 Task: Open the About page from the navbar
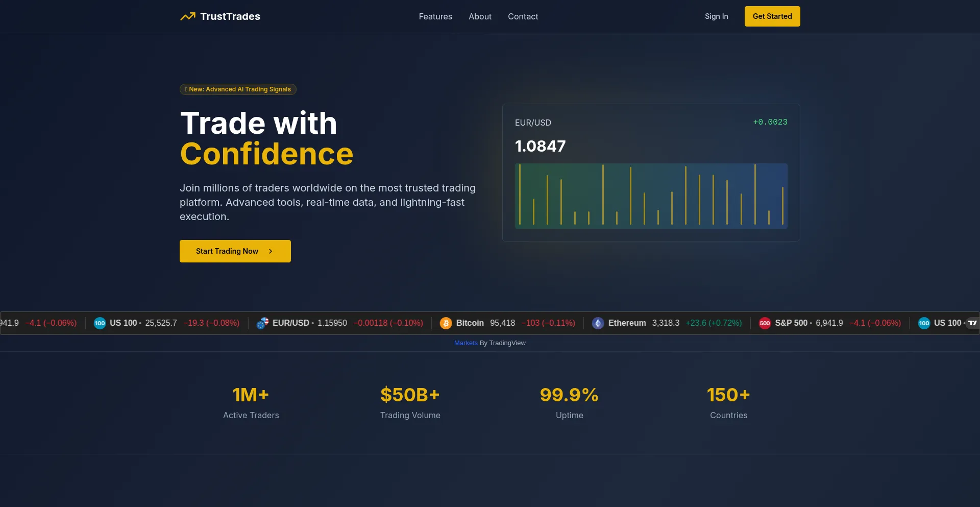(x=480, y=16)
